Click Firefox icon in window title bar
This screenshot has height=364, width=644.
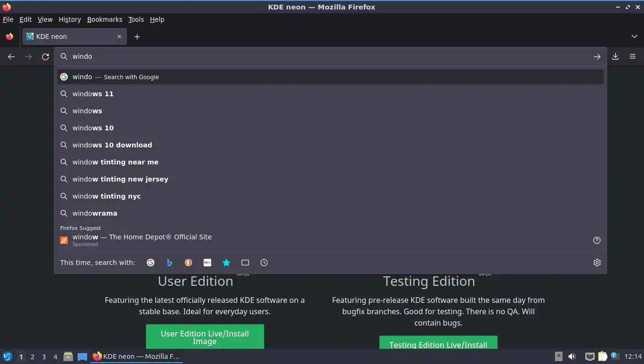tap(7, 7)
